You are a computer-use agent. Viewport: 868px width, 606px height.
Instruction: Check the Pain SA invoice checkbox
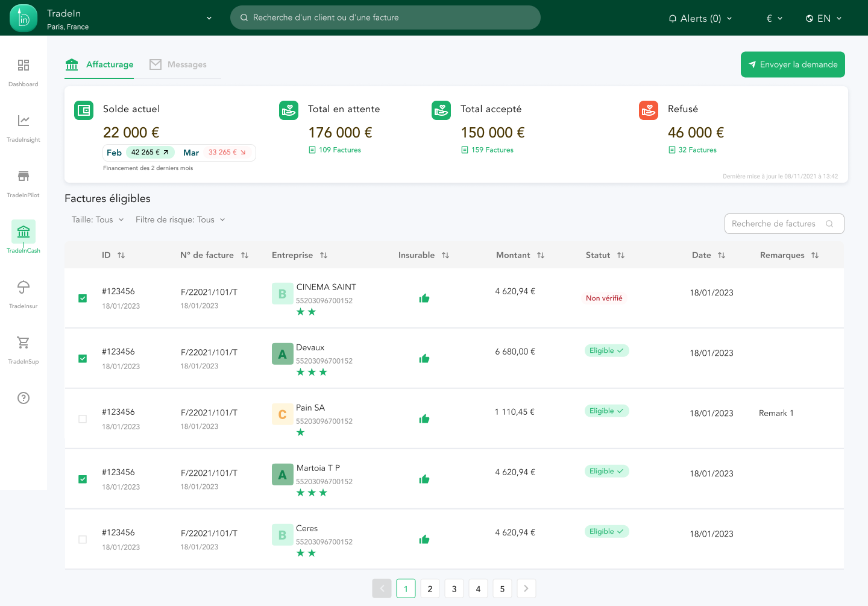pos(83,419)
